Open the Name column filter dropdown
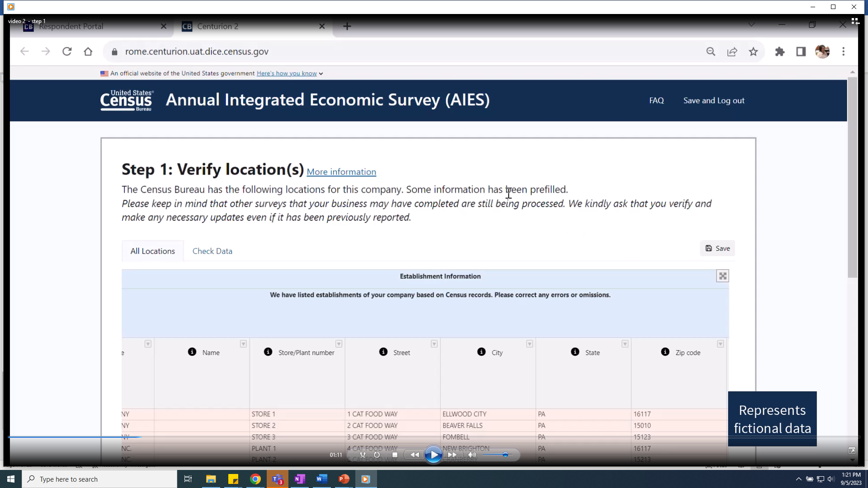Viewport: 868px width, 488px height. point(243,344)
